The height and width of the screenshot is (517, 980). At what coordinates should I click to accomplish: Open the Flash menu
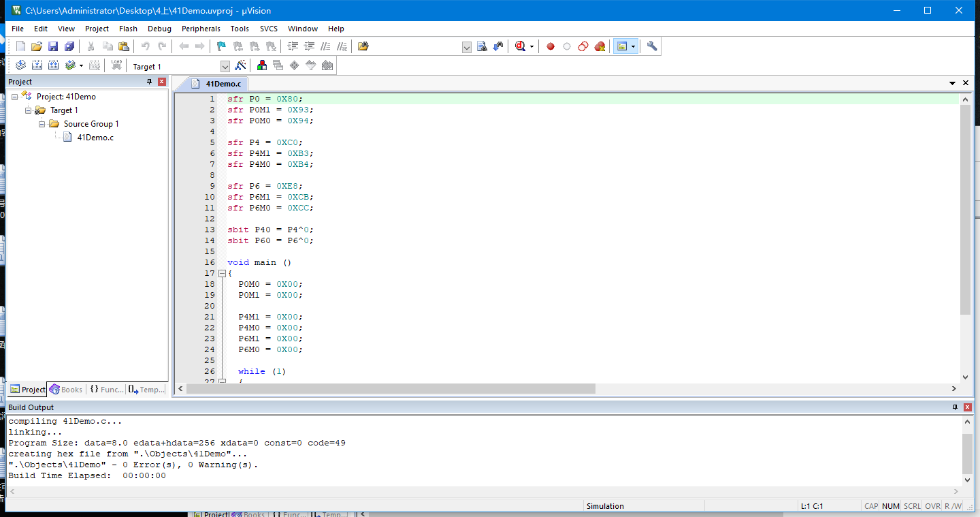coord(128,29)
